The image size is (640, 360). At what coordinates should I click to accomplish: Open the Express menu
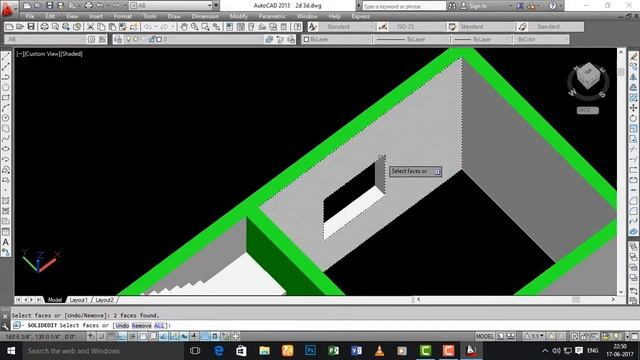(360, 16)
